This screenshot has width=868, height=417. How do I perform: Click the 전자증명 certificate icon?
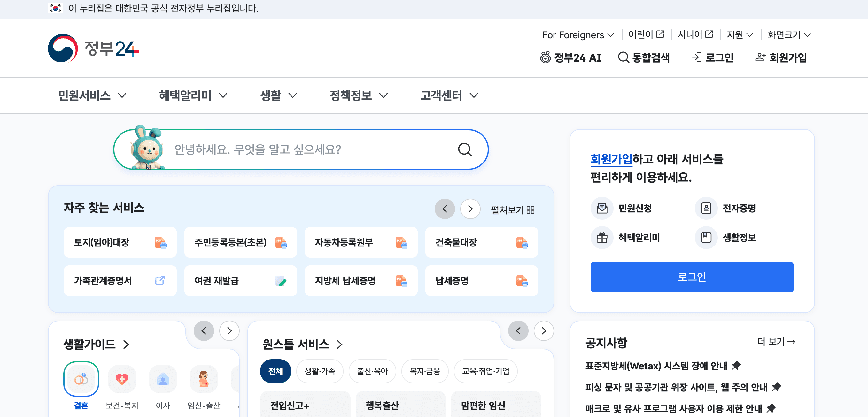706,208
